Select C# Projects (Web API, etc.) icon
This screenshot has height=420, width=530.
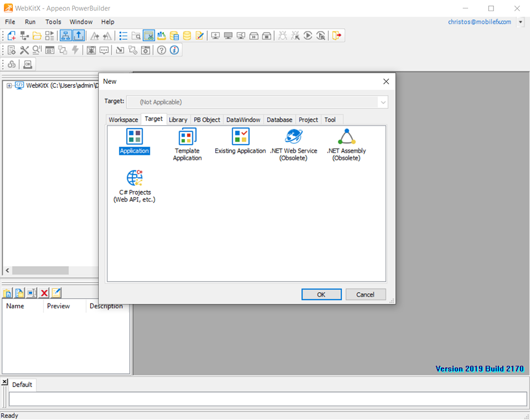pyautogui.click(x=134, y=186)
